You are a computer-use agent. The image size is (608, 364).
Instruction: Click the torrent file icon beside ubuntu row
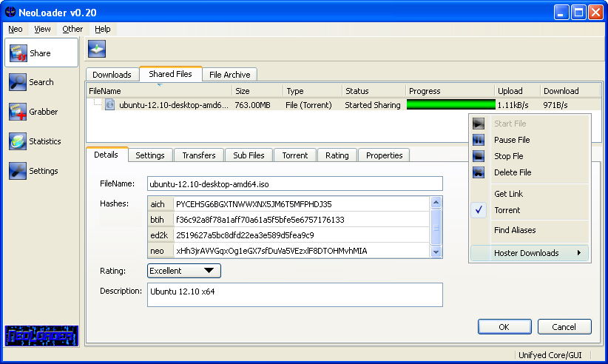tap(109, 104)
